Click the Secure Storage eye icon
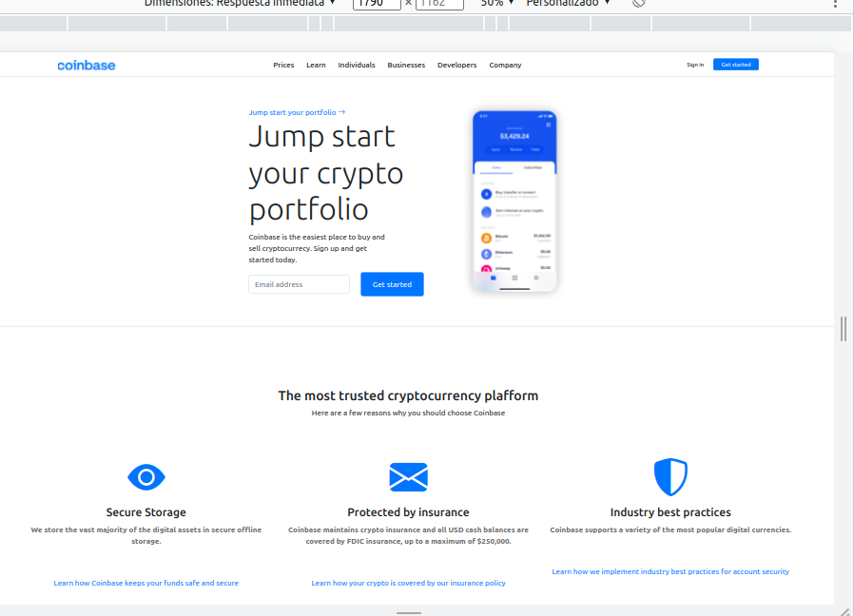This screenshot has width=854, height=616. (x=146, y=477)
